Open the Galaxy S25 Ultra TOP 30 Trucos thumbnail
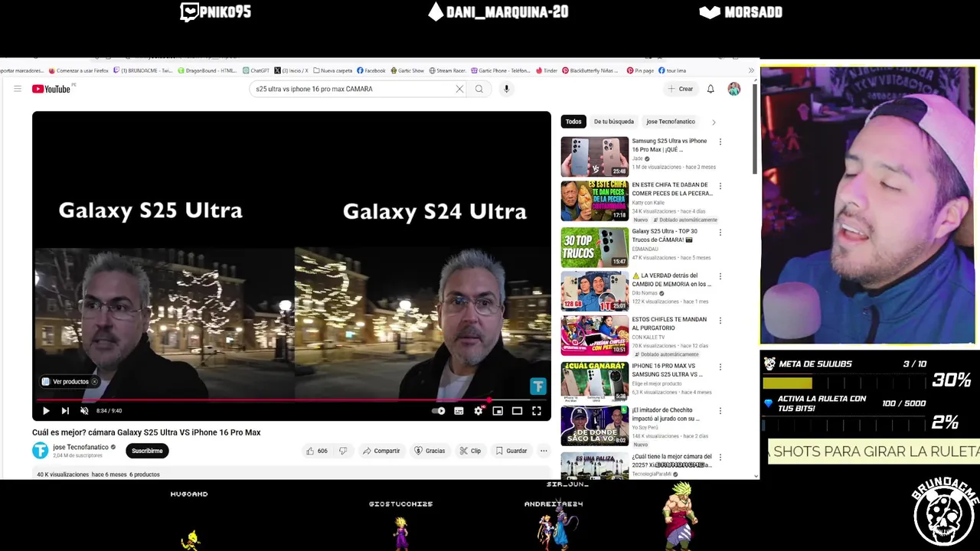Screen dimensions: 980x551 pyautogui.click(x=594, y=246)
